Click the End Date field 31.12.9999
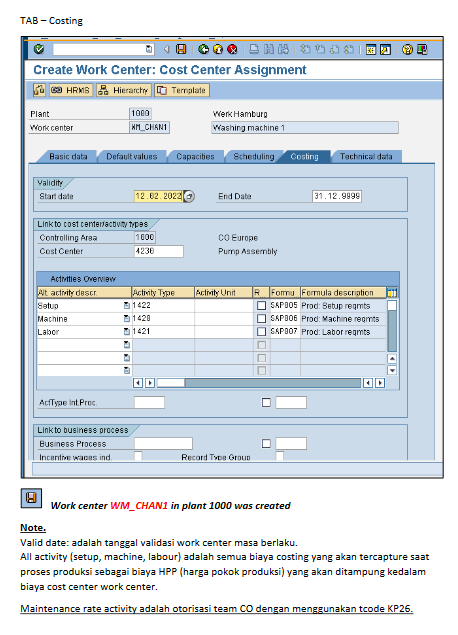 click(337, 196)
